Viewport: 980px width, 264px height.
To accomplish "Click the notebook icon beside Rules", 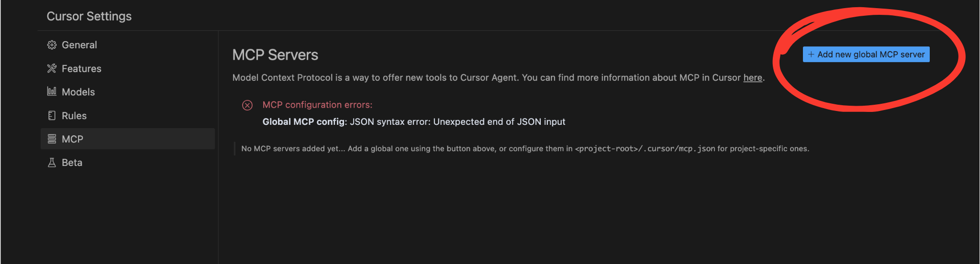I will (52, 115).
